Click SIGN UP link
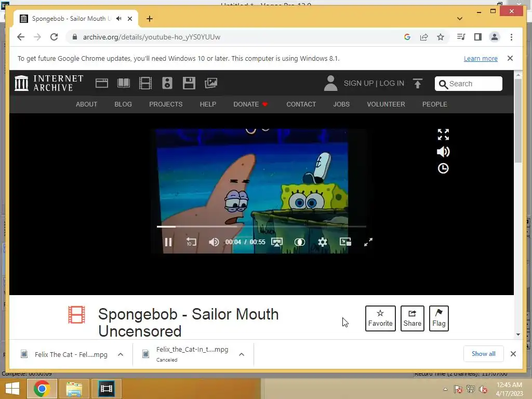 358,84
